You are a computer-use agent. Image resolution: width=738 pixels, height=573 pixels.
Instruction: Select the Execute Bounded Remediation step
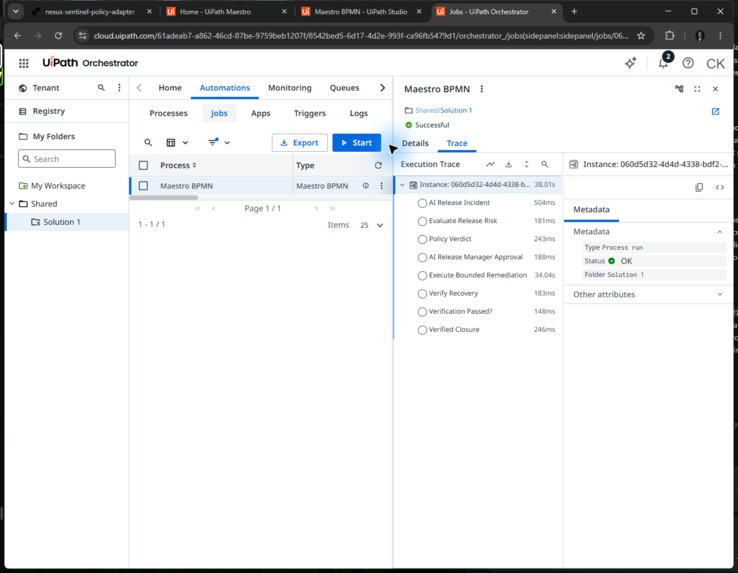(x=478, y=275)
